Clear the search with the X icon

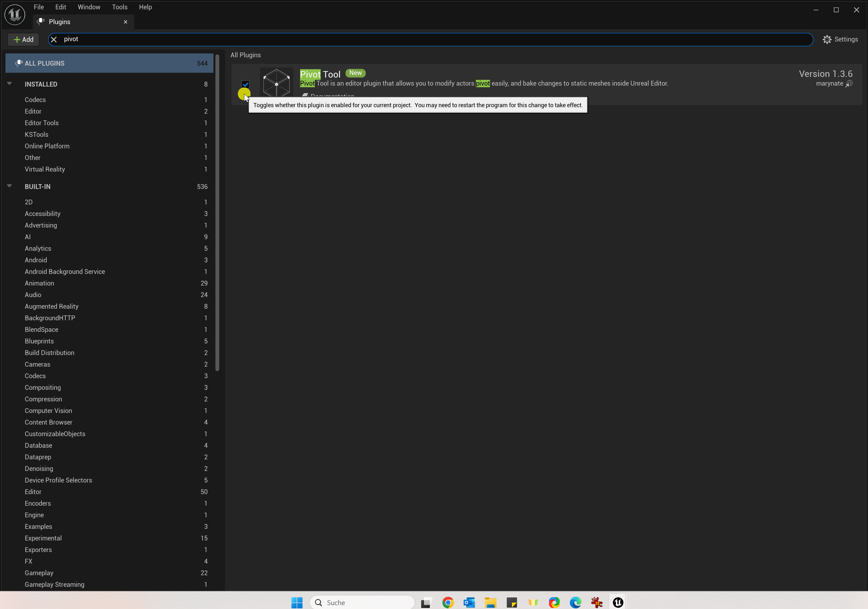[54, 39]
